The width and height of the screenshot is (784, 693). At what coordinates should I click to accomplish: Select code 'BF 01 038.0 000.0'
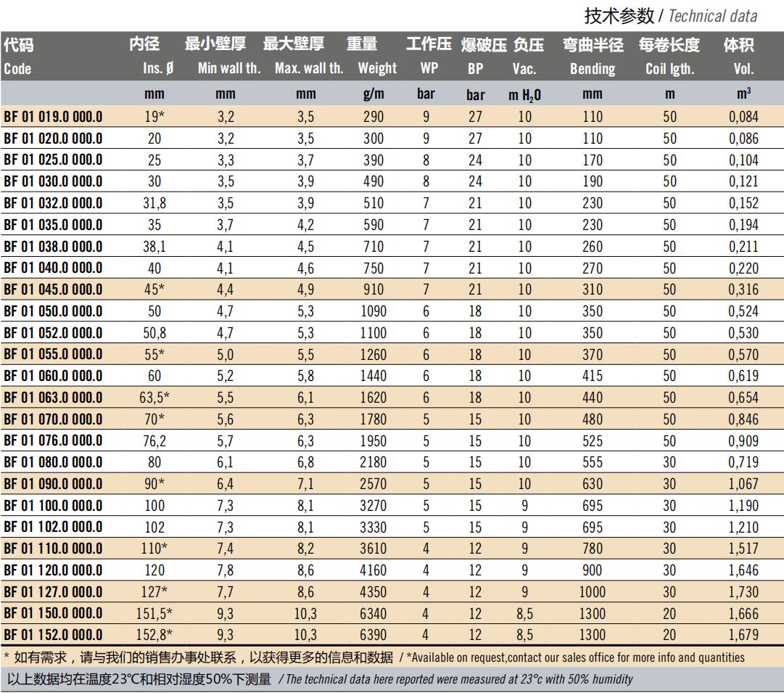[x=53, y=246]
